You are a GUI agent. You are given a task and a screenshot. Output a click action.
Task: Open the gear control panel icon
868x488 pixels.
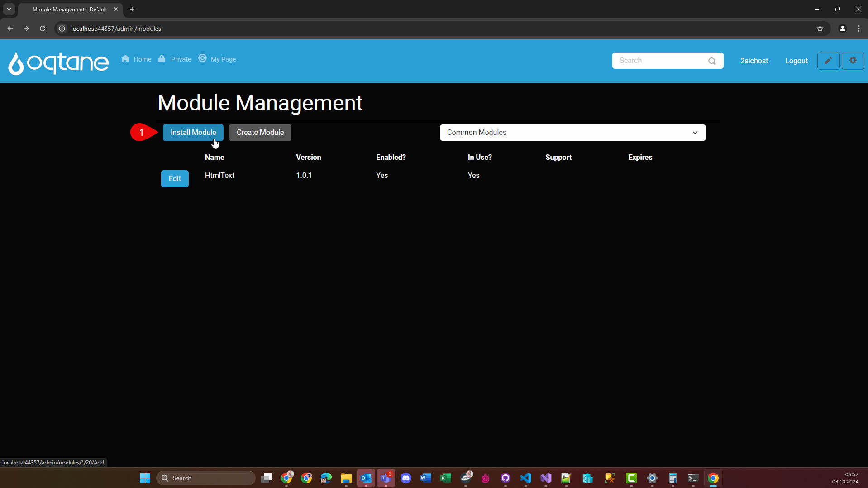click(853, 61)
